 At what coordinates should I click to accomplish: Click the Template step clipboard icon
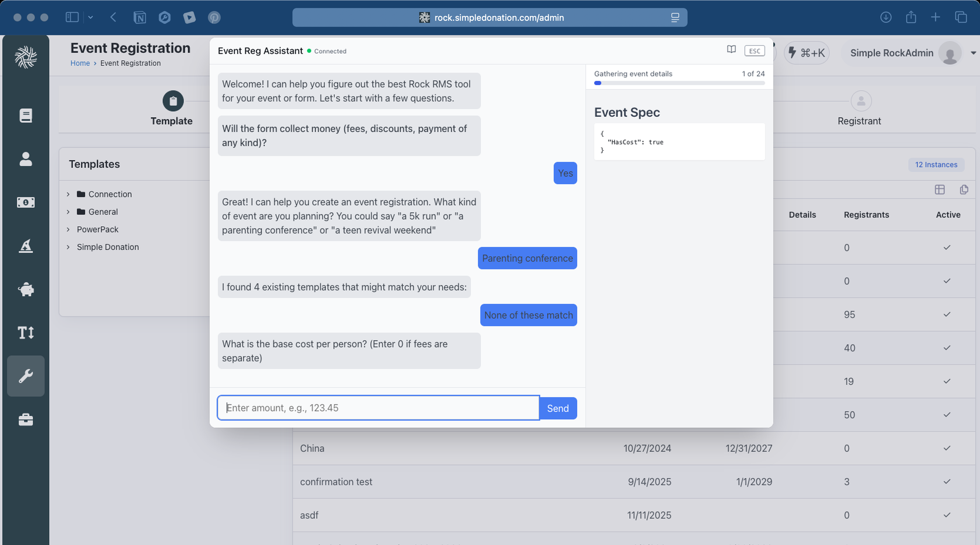click(173, 101)
